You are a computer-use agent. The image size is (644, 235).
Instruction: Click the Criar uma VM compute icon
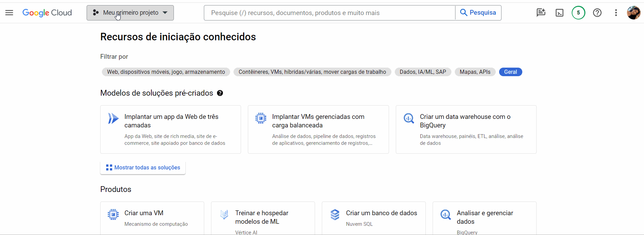tap(113, 215)
